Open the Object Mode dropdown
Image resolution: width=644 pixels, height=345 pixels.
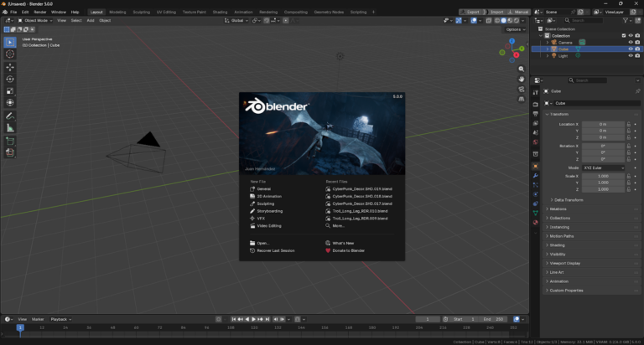pos(35,20)
